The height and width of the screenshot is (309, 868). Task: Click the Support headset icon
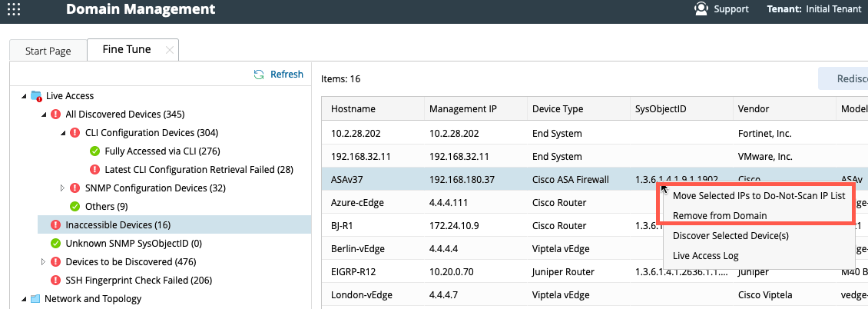(701, 9)
